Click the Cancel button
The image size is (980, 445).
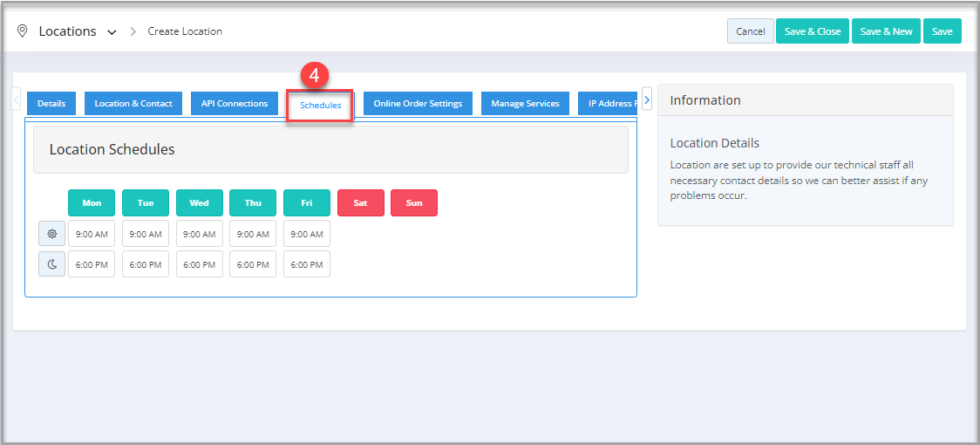750,31
